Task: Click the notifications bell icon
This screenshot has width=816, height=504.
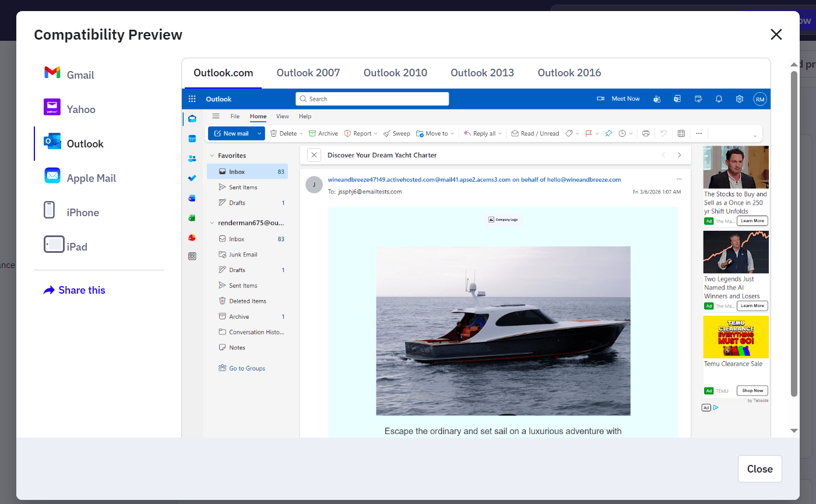Action: pyautogui.click(x=719, y=98)
